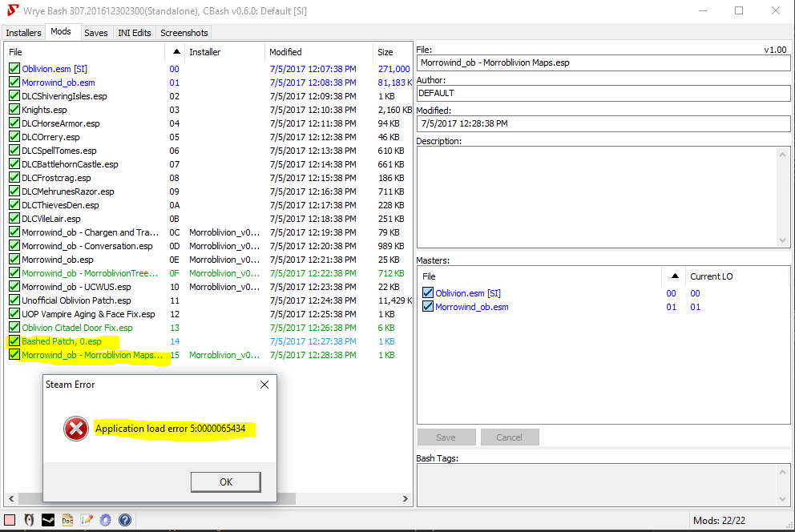The image size is (795, 532).
Task: Click the Bash Tags box scroll up arrow
Action: tap(782, 472)
